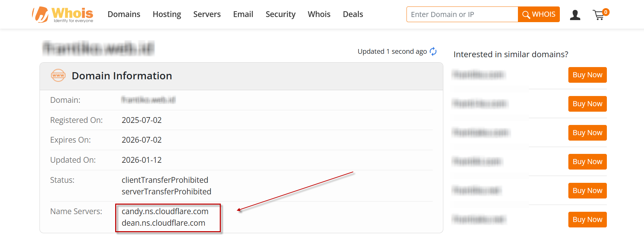Open the Email menu
This screenshot has height=239, width=644.
tap(243, 14)
